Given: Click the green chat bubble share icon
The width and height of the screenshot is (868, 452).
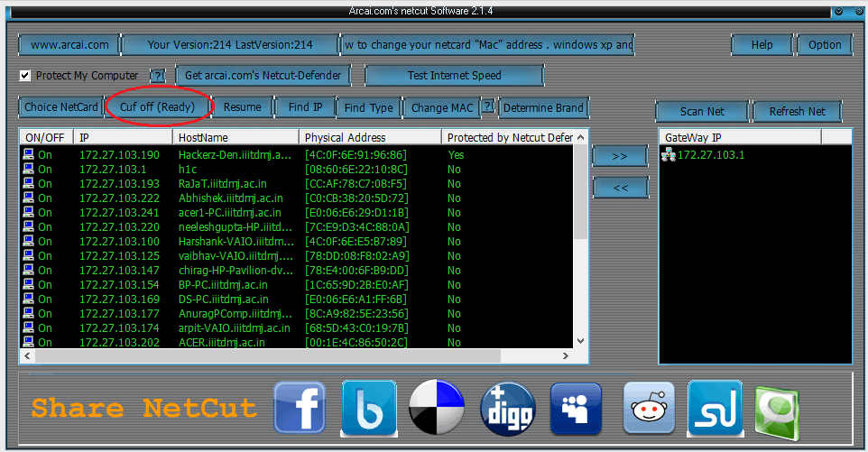Looking at the screenshot, I should coord(777,412).
